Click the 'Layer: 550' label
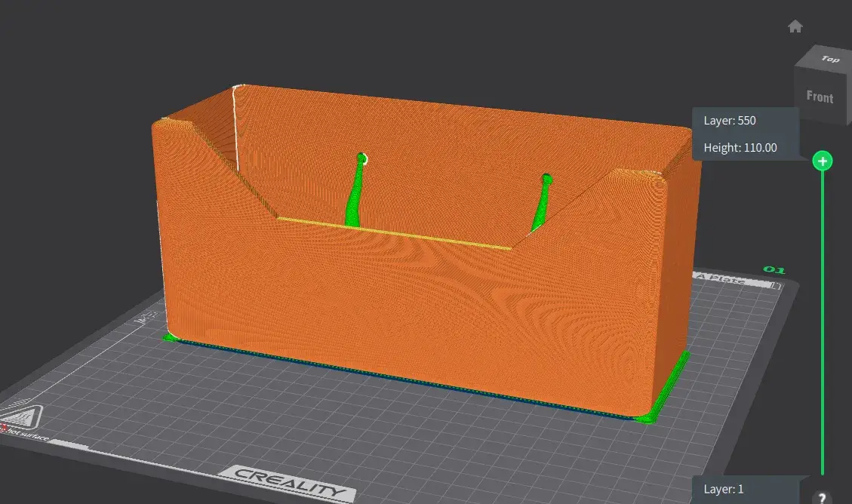This screenshot has width=852, height=504. pos(729,121)
